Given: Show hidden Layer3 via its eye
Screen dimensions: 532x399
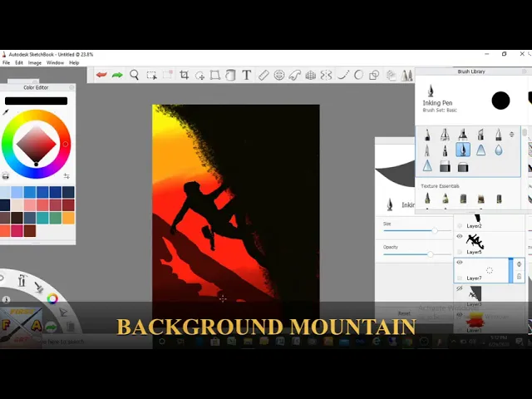Looking at the screenshot, I should click(x=460, y=288).
